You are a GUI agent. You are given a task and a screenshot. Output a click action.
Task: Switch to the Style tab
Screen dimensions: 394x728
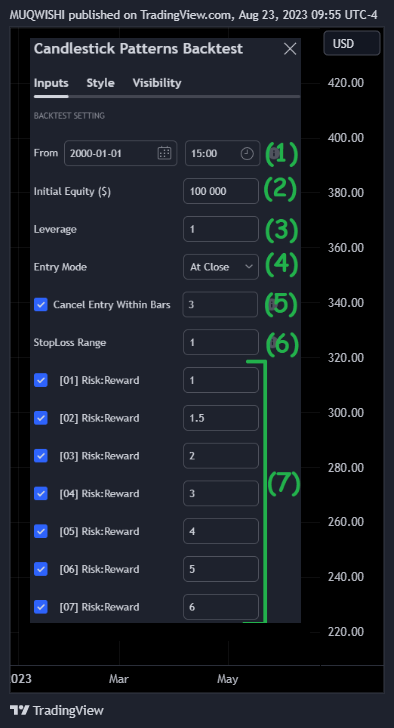pyautogui.click(x=100, y=83)
